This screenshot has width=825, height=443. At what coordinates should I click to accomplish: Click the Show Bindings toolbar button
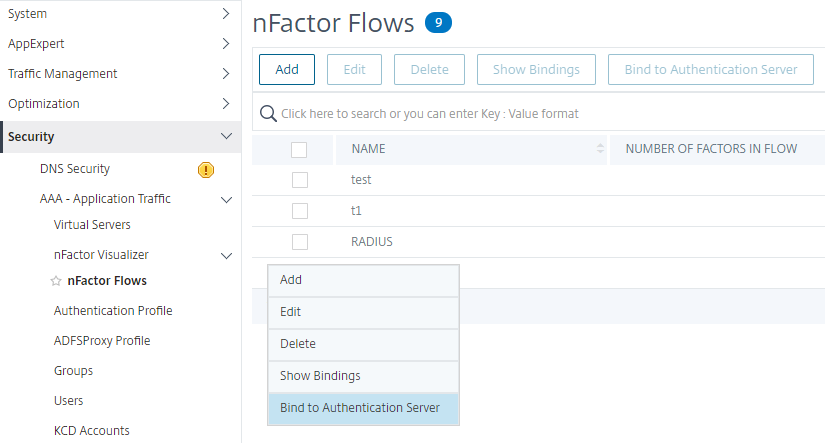point(536,69)
